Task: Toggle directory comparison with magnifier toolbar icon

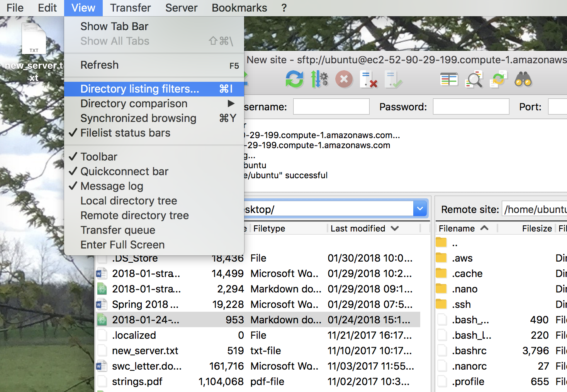Action: tap(474, 79)
